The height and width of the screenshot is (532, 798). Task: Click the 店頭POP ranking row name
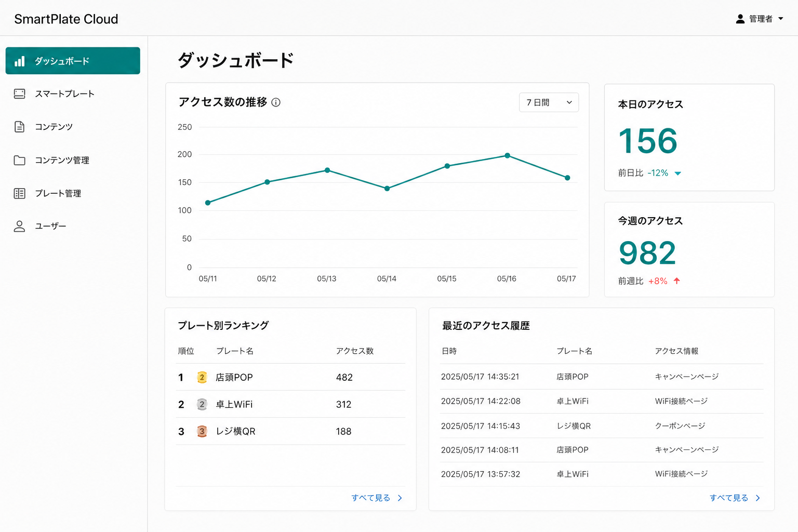(x=234, y=378)
